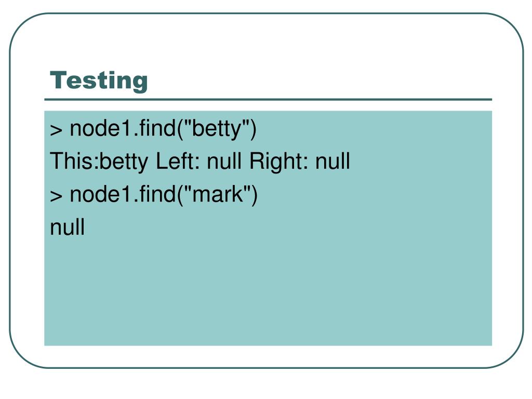Click This:betty in the output line
532x399 pixels.
[99, 161]
